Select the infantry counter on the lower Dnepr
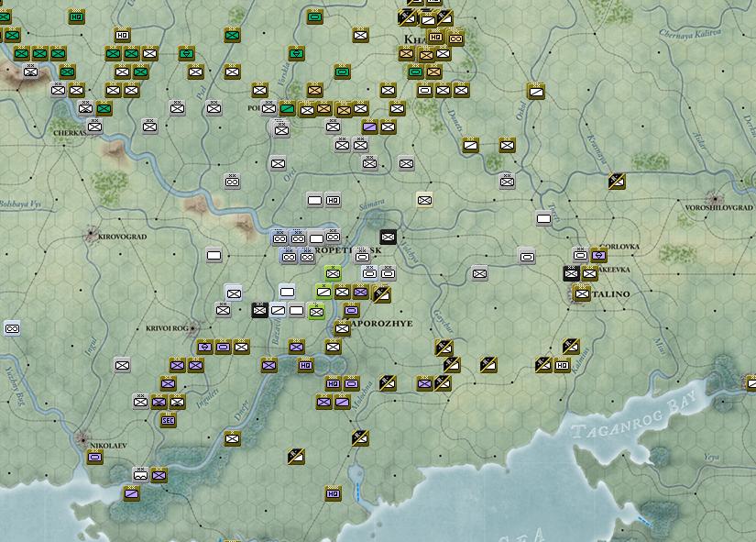Screen dimensions: 756x542 pyautogui.click(x=232, y=438)
